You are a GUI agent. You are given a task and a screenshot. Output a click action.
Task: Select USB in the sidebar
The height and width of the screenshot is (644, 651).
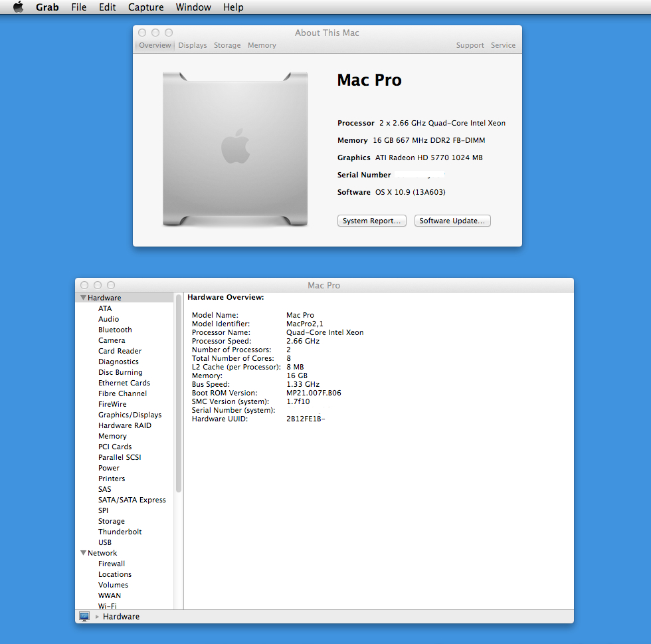pyautogui.click(x=105, y=542)
